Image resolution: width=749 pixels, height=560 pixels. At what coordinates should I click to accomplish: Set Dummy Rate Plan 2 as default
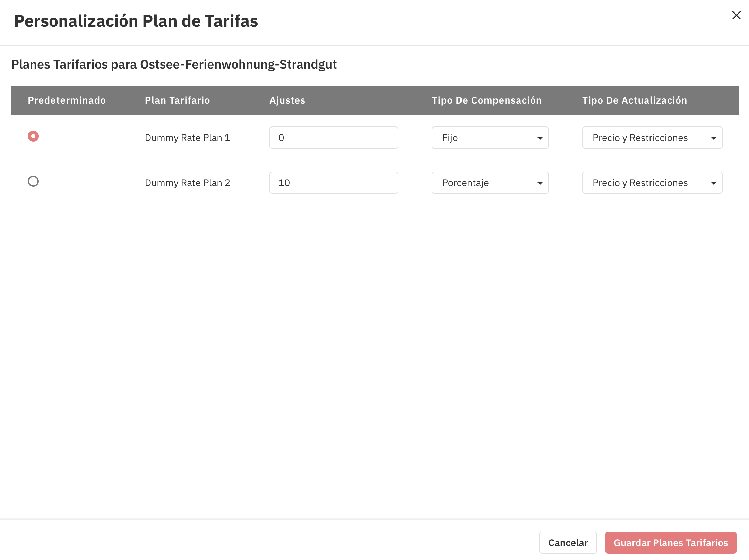33,181
